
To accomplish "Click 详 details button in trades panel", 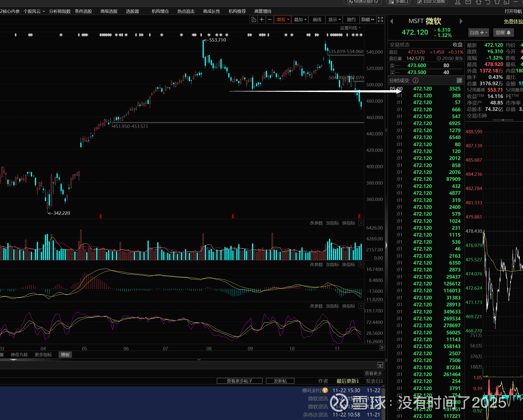I will (x=459, y=80).
